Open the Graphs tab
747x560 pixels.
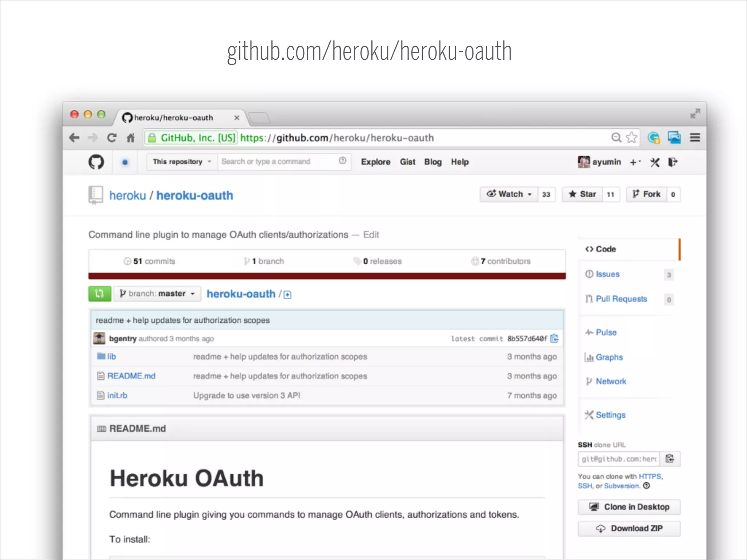point(609,357)
